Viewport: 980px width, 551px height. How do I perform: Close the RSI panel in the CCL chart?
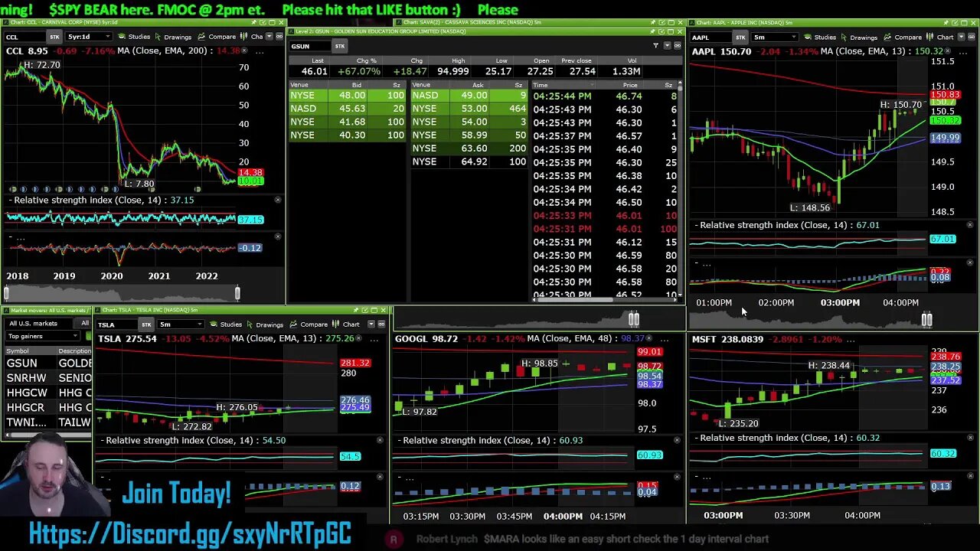click(x=278, y=200)
